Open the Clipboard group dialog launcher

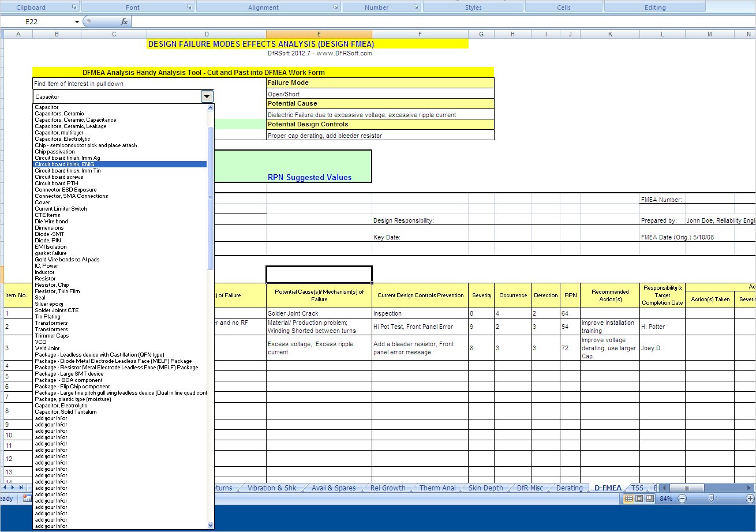pyautogui.click(x=74, y=7)
